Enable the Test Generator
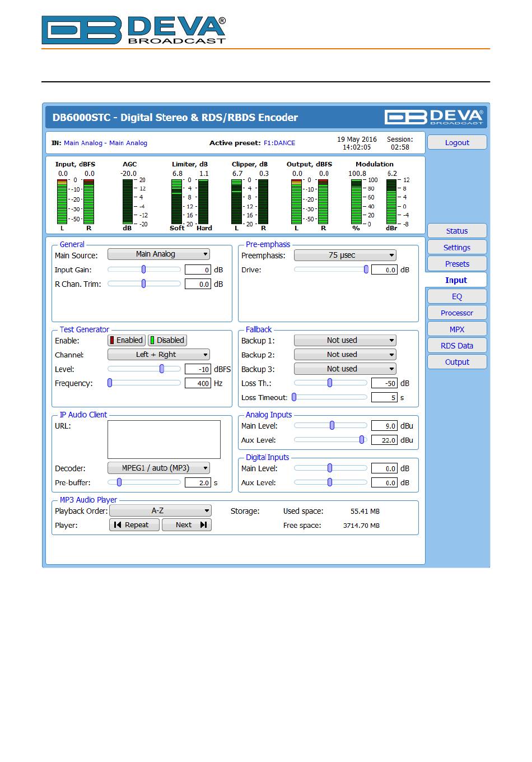The height and width of the screenshot is (762, 532). click(x=127, y=340)
